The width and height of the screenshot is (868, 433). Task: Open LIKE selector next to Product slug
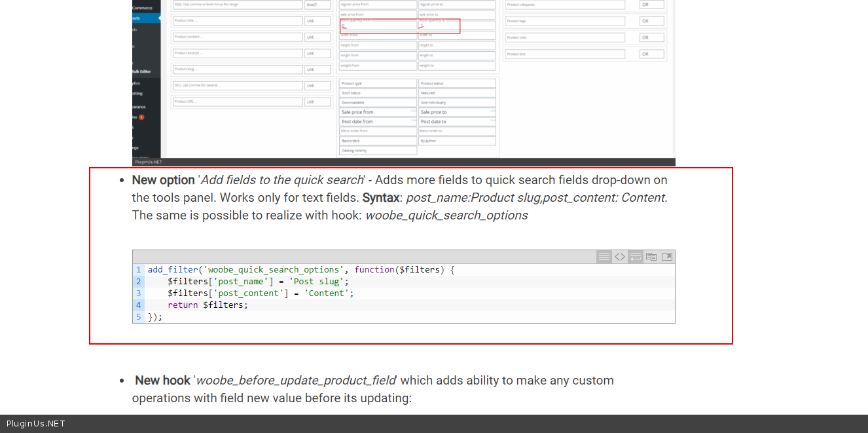317,69
